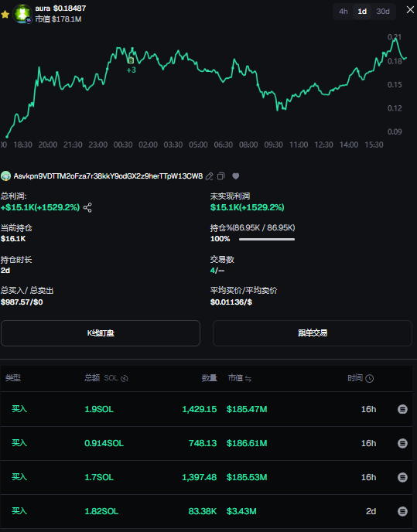Click quantity 1,397.48 cell

(x=200, y=477)
